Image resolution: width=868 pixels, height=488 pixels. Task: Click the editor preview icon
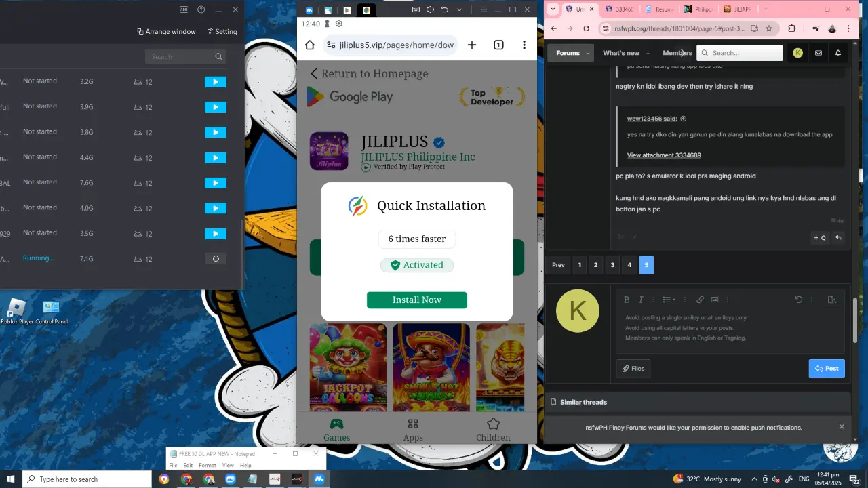coord(832,300)
